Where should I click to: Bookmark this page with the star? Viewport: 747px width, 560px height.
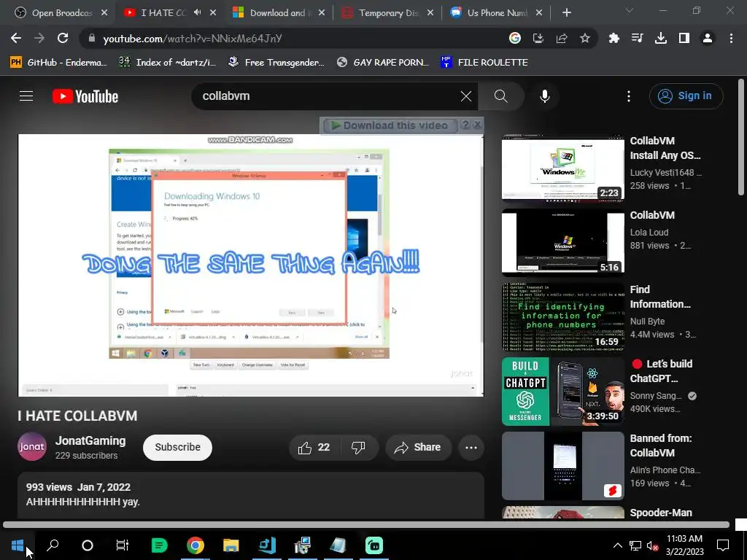point(585,38)
